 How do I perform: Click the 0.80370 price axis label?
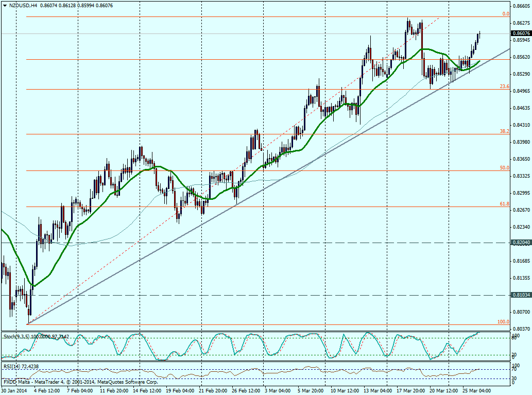521,329
